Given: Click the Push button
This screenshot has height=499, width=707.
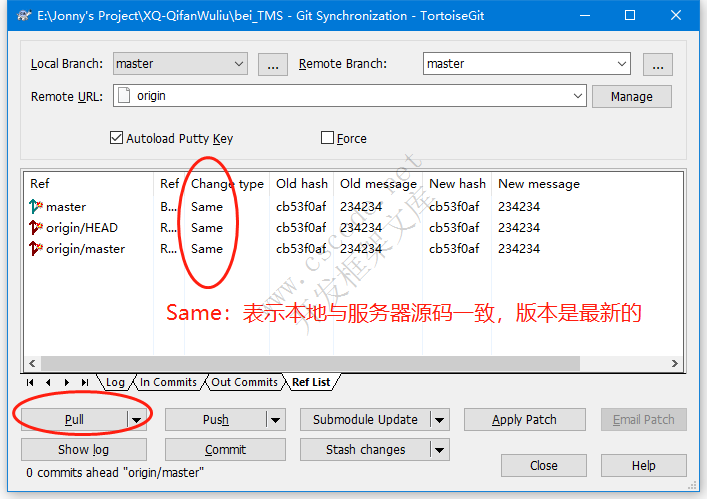Looking at the screenshot, I should (x=216, y=420).
